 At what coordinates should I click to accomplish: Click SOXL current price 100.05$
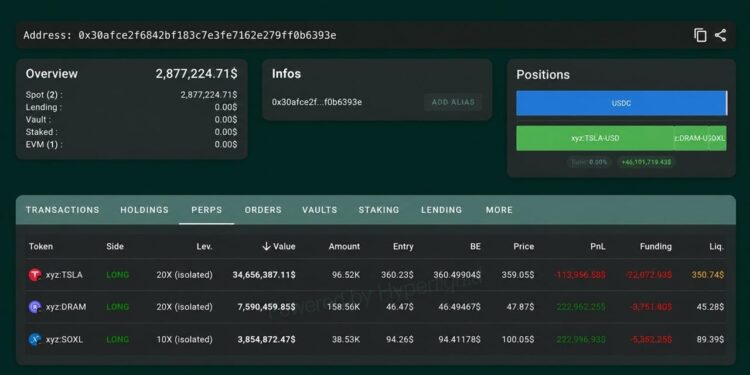[x=518, y=340]
